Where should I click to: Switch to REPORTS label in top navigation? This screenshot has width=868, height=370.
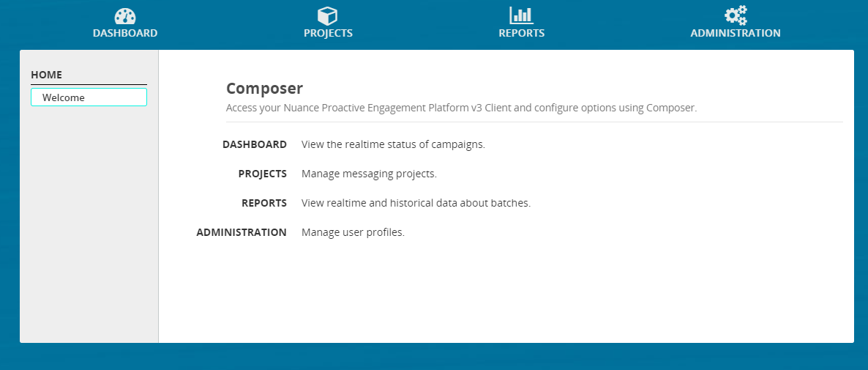click(x=521, y=33)
